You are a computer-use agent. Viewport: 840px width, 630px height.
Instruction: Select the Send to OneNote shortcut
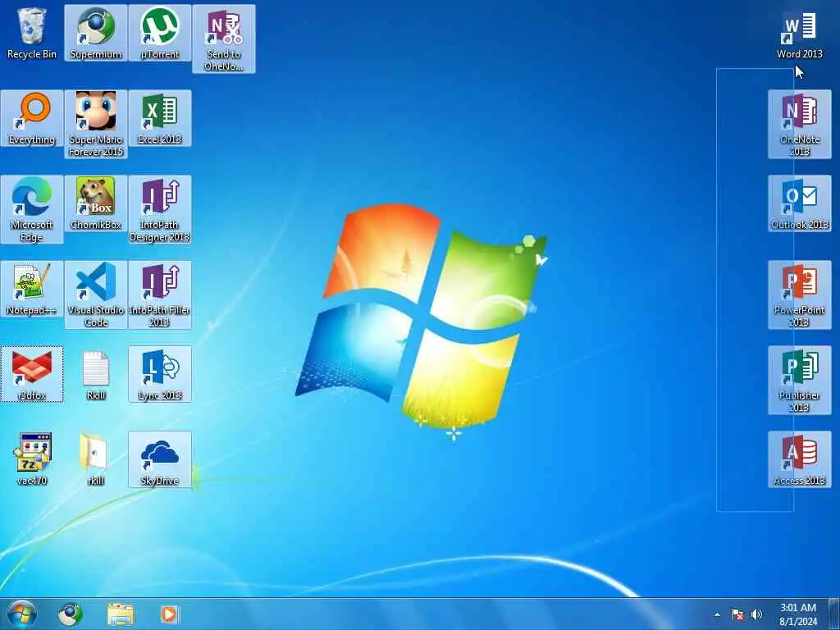pos(224,39)
